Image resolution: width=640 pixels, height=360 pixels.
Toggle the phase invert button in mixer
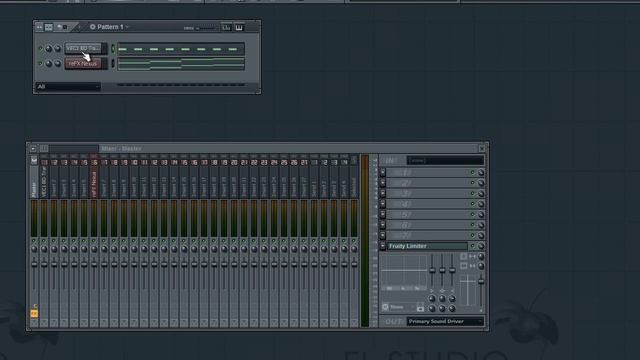[463, 256]
